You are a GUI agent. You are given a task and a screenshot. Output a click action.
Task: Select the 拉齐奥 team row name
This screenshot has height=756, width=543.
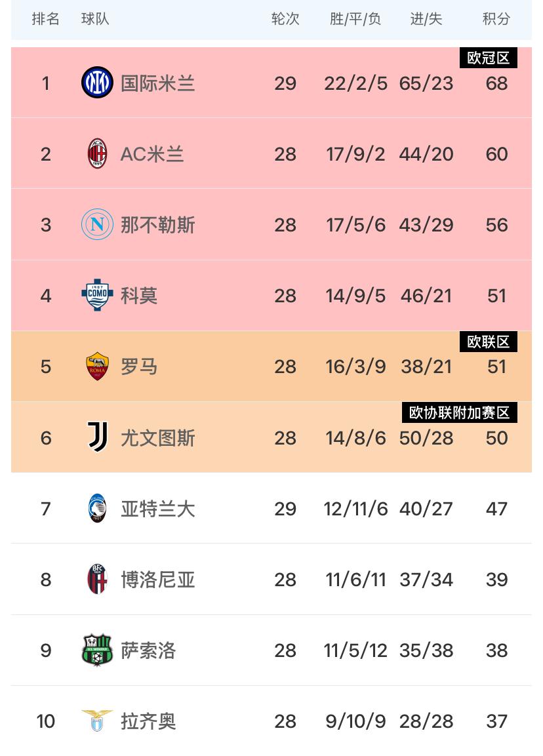pos(148,721)
